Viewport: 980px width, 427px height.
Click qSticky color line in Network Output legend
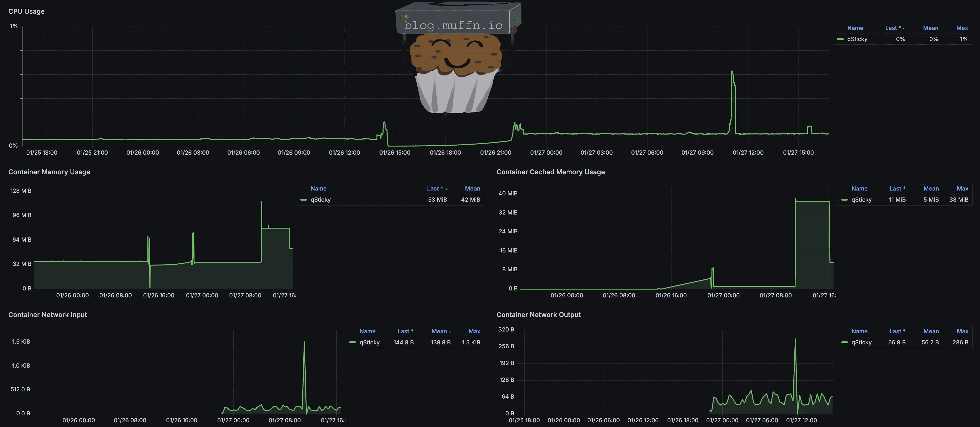tap(844, 343)
